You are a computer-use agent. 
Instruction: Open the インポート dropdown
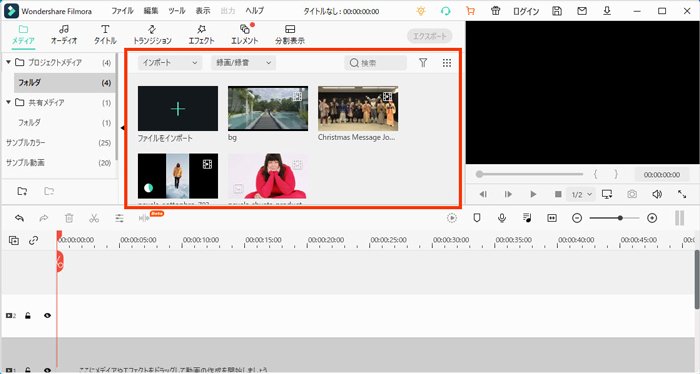coord(170,63)
